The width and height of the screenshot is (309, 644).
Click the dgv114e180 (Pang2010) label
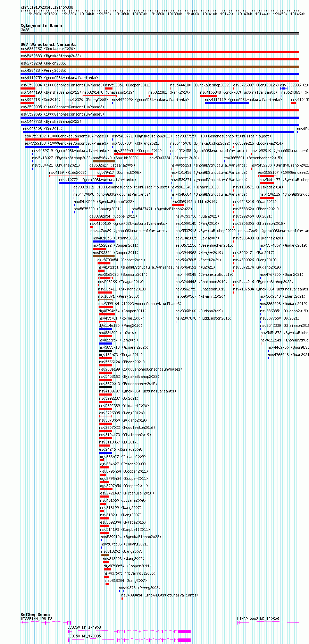tap(121, 326)
